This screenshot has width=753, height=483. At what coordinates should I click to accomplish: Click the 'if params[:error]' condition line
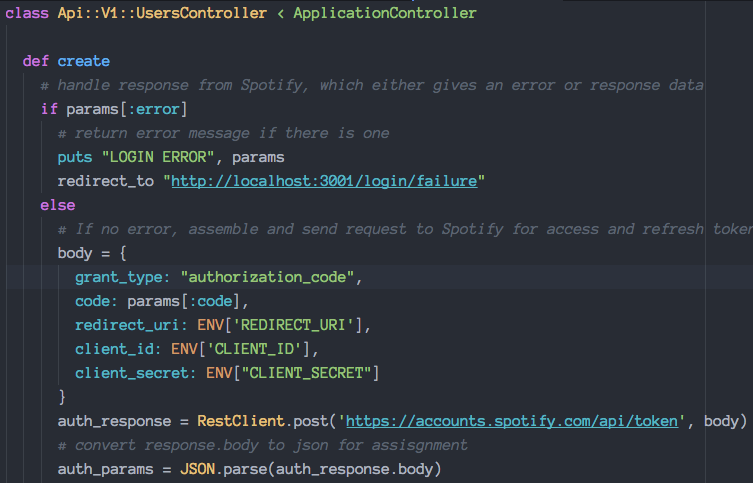click(114, 109)
